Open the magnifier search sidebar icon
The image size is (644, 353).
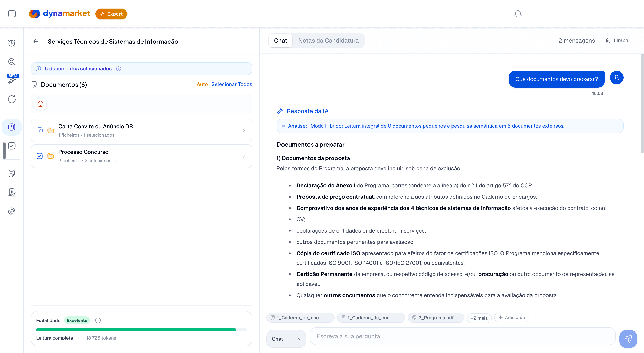[12, 62]
